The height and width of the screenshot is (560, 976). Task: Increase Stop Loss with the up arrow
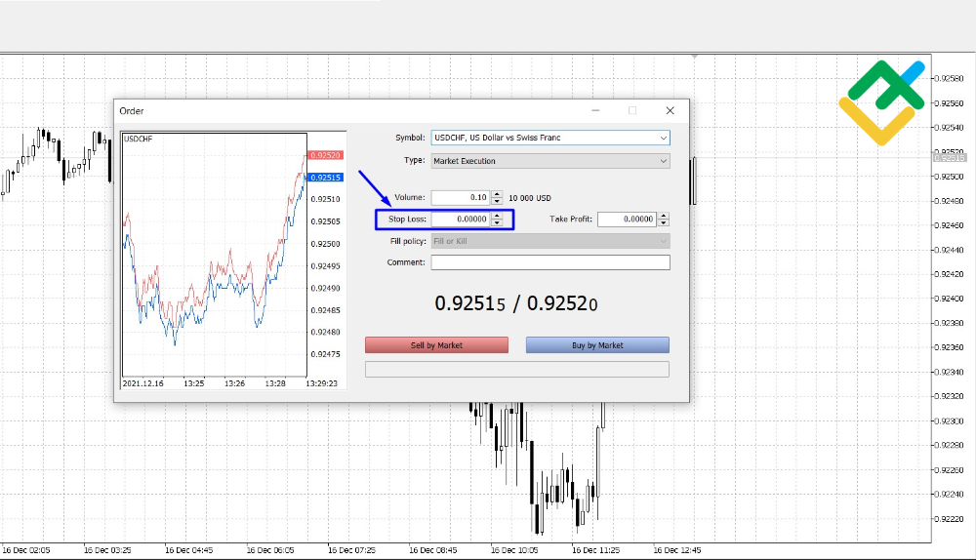pos(497,216)
